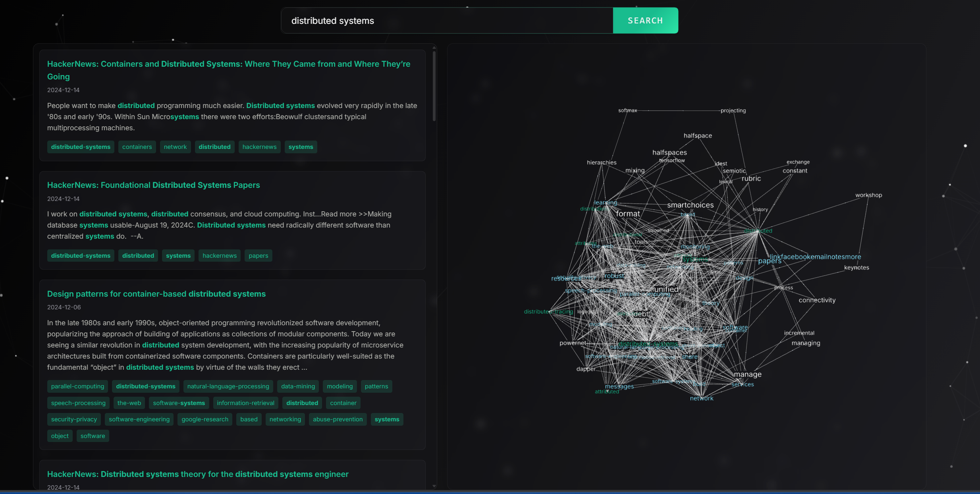980x494 pixels.
Task: Select the abuse-prevention tag
Action: [x=338, y=419]
